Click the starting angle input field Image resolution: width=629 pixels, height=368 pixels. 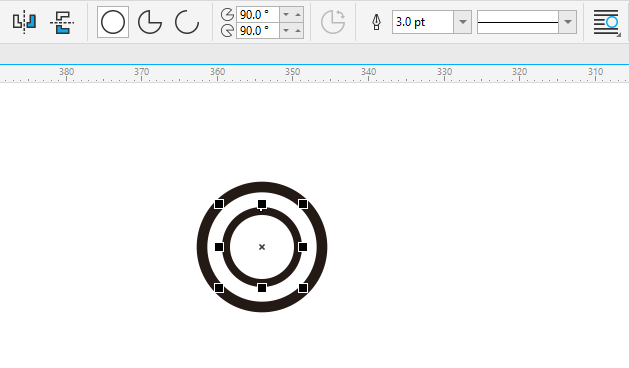point(258,14)
